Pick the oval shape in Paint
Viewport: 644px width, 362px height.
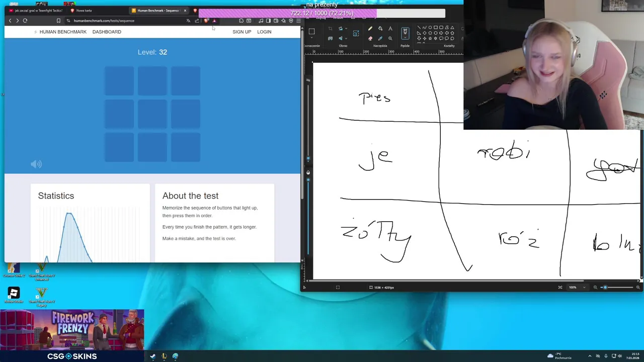tap(430, 27)
